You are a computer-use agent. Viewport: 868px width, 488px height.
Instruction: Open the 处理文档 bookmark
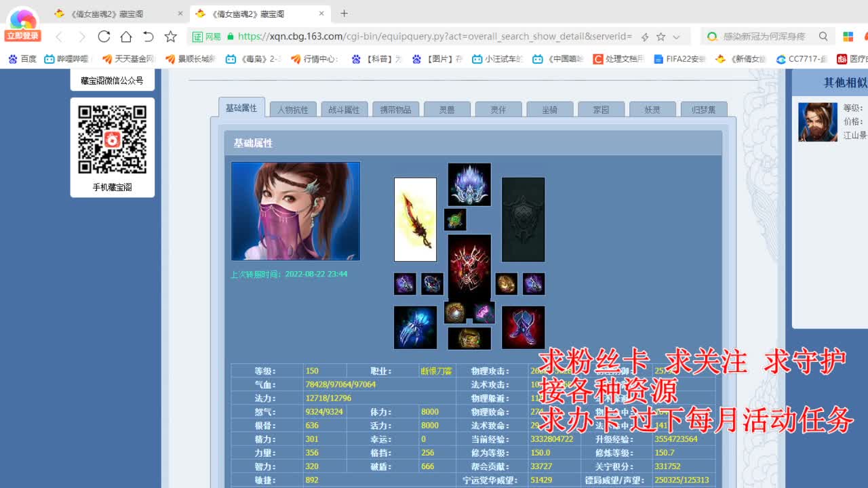(618, 59)
